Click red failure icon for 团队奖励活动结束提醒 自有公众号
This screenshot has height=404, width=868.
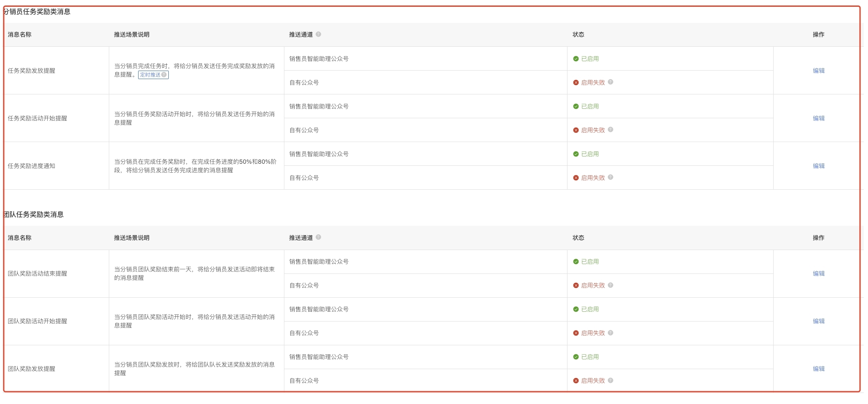point(576,285)
